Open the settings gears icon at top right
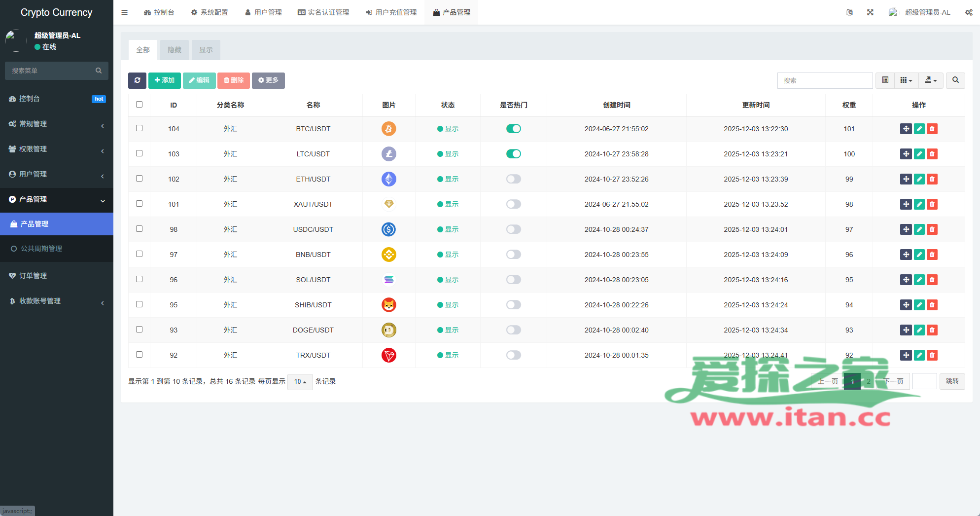The image size is (980, 516). click(969, 12)
